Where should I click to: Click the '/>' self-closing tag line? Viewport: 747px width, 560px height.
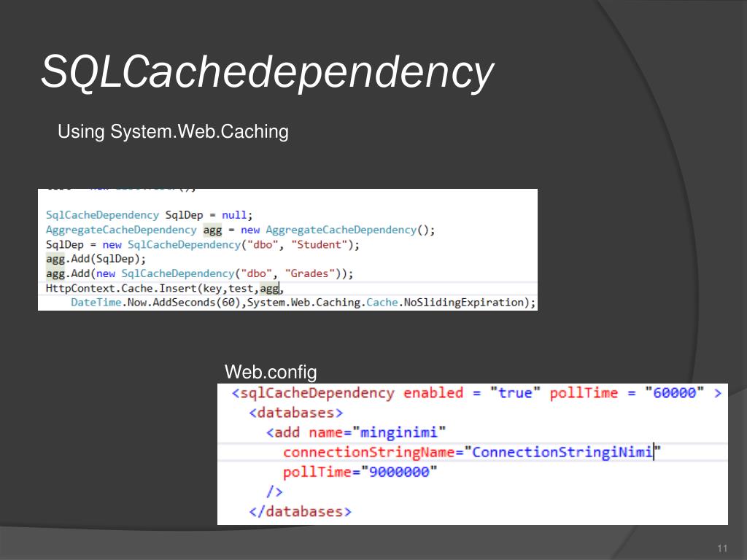pos(274,491)
